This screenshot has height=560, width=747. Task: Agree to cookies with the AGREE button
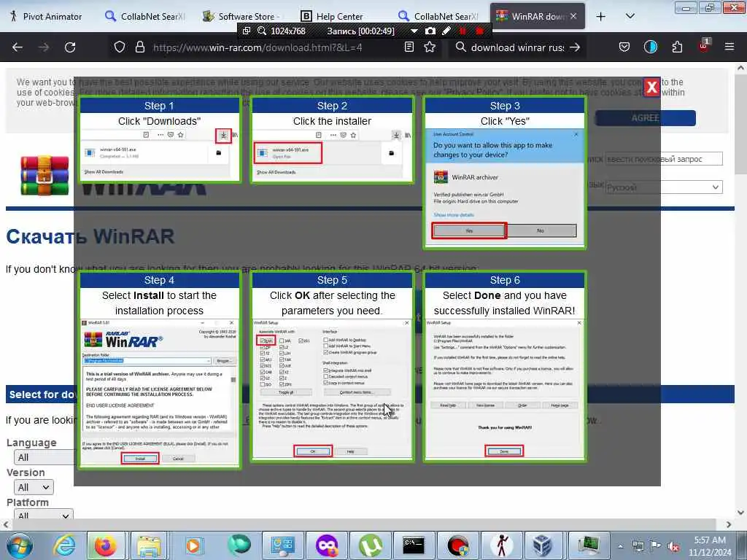[x=645, y=117]
